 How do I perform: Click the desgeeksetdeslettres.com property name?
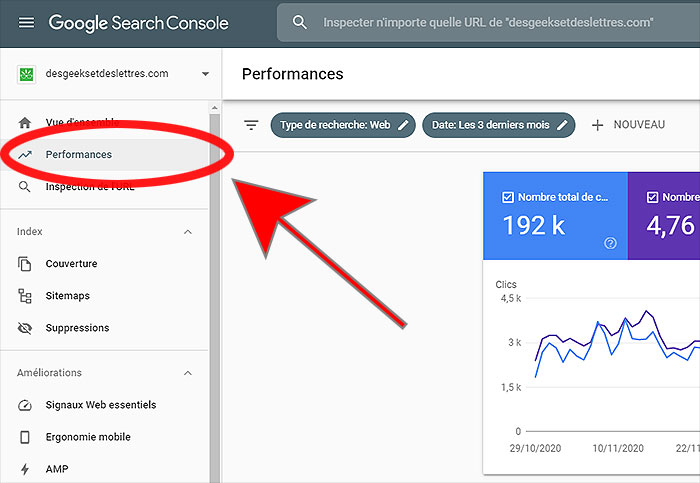pyautogui.click(x=107, y=74)
